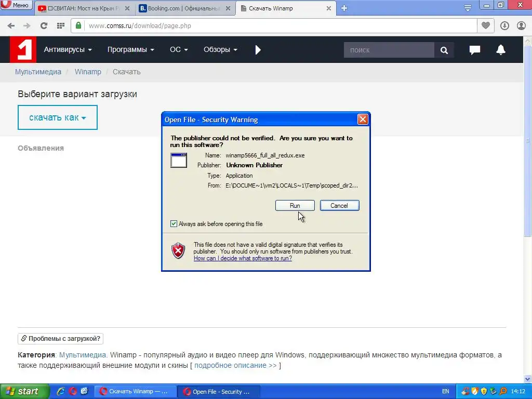
Task: Click the Run button in the security warning
Action: (295, 206)
